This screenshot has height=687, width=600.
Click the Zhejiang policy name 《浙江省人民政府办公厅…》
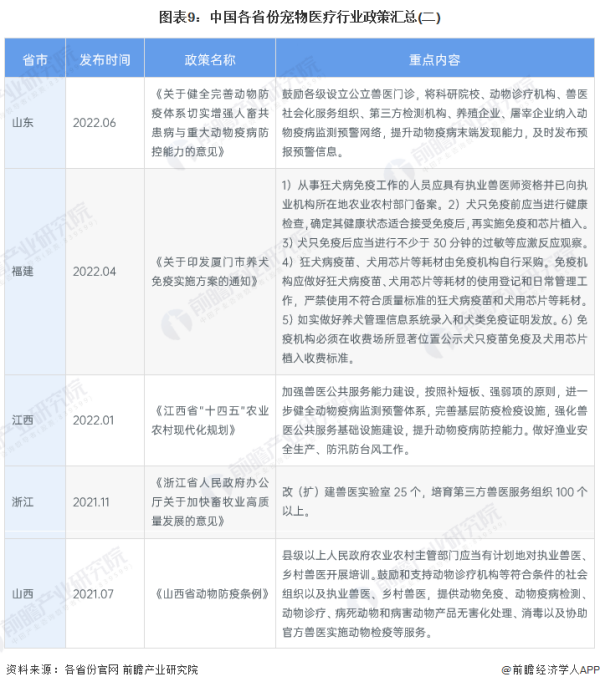pyautogui.click(x=210, y=502)
